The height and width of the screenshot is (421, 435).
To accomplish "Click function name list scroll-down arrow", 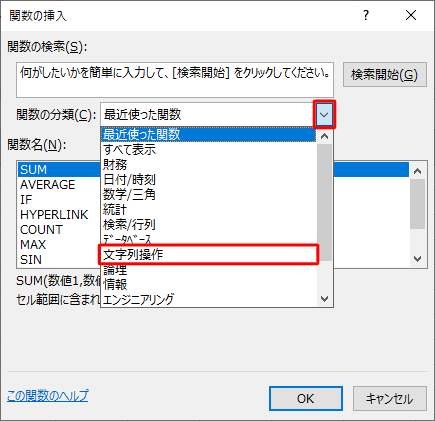I will [x=417, y=259].
